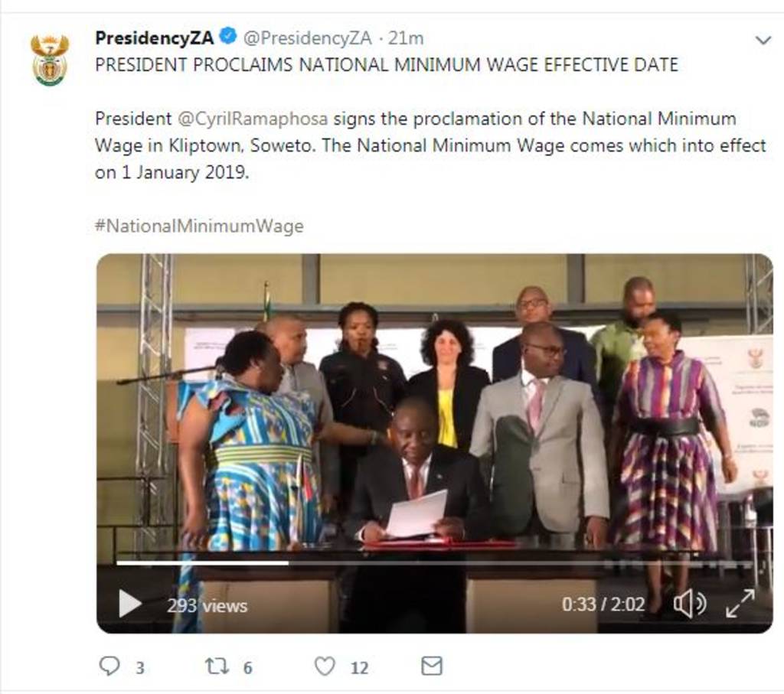This screenshot has width=784, height=694.
Task: Mute the video with speaker icon
Action: point(688,604)
